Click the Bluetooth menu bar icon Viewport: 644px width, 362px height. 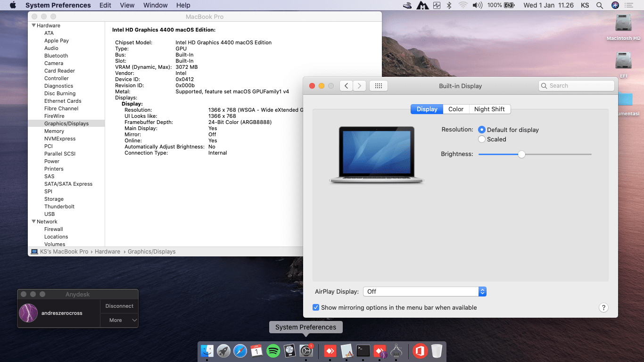coord(449,5)
